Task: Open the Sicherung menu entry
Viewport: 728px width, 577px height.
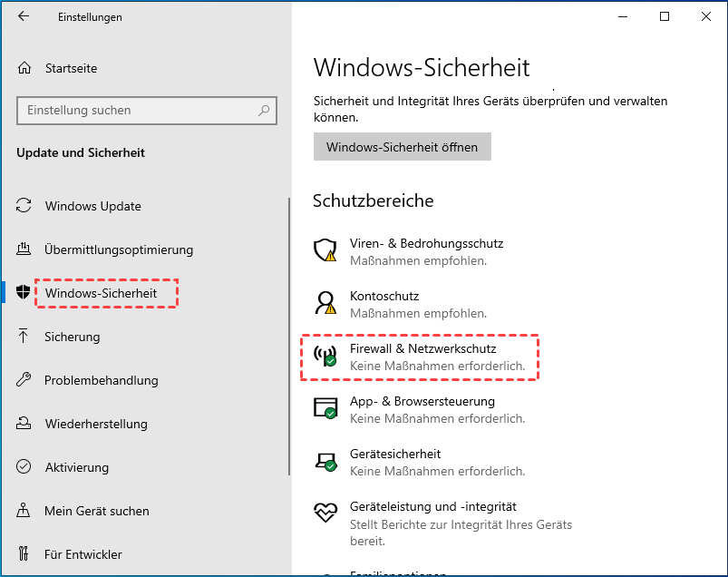Action: [72, 337]
